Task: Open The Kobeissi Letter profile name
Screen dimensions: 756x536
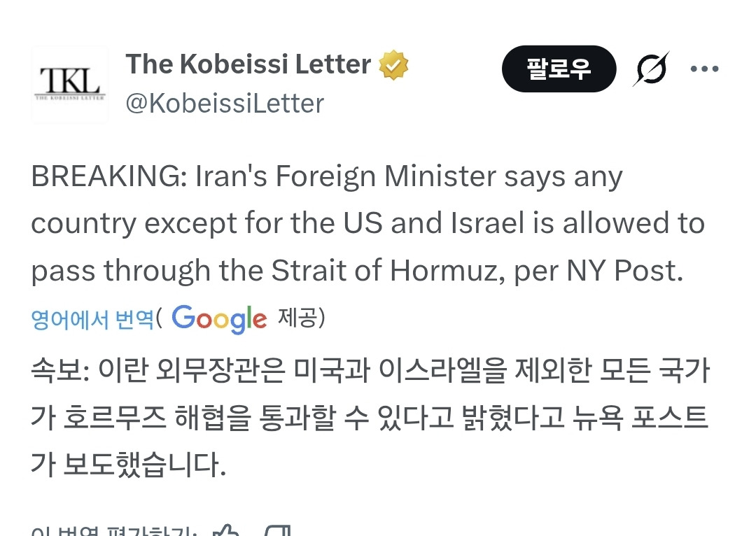Action: point(248,65)
